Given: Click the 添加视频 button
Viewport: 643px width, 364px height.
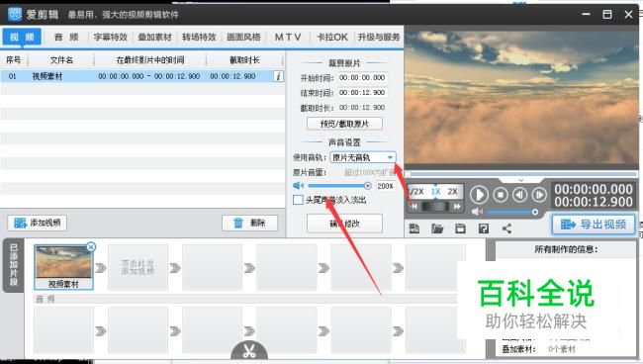Looking at the screenshot, I should (38, 223).
